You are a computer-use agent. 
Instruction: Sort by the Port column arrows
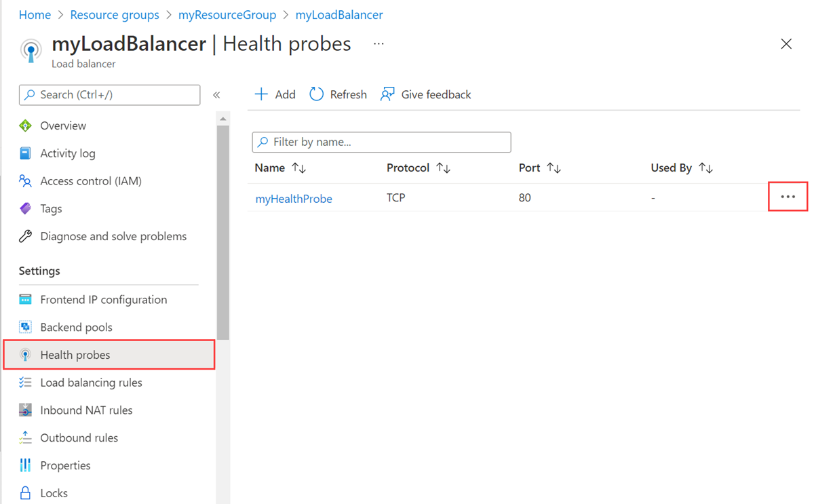pyautogui.click(x=554, y=168)
